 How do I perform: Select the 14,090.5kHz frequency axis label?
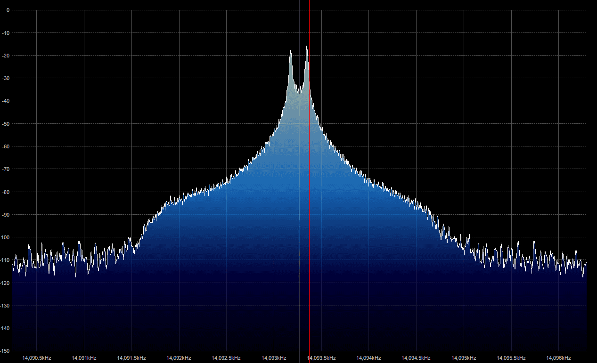click(37, 358)
